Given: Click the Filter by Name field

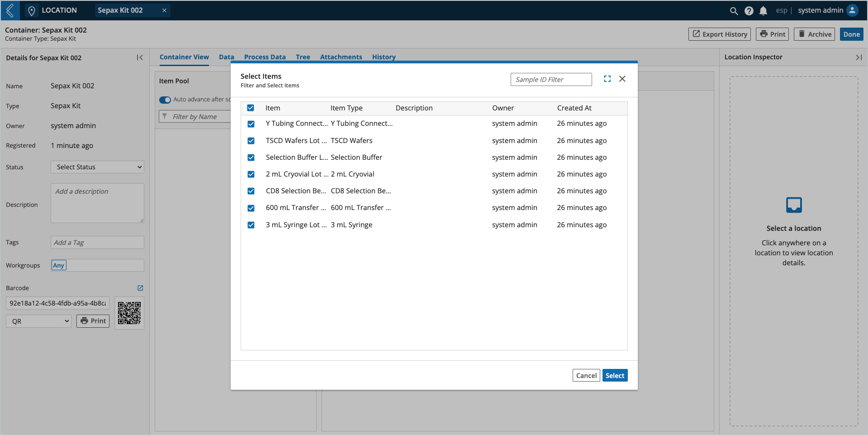Looking at the screenshot, I should point(195,116).
